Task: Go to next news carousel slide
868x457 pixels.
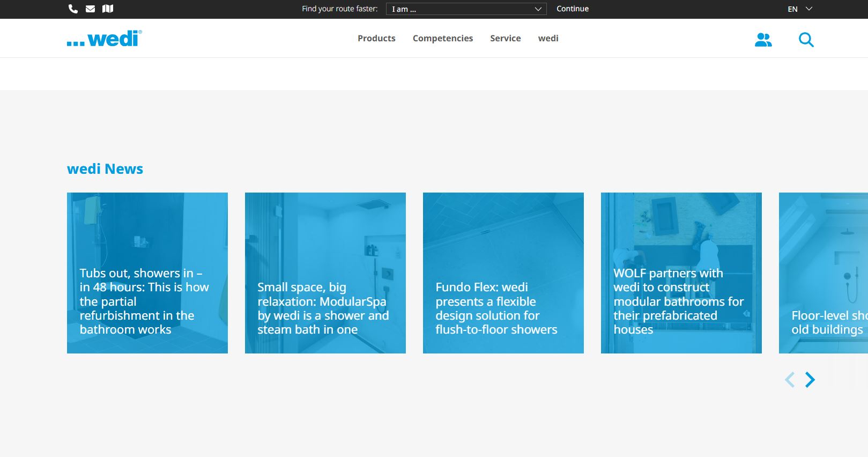Action: [x=810, y=380]
